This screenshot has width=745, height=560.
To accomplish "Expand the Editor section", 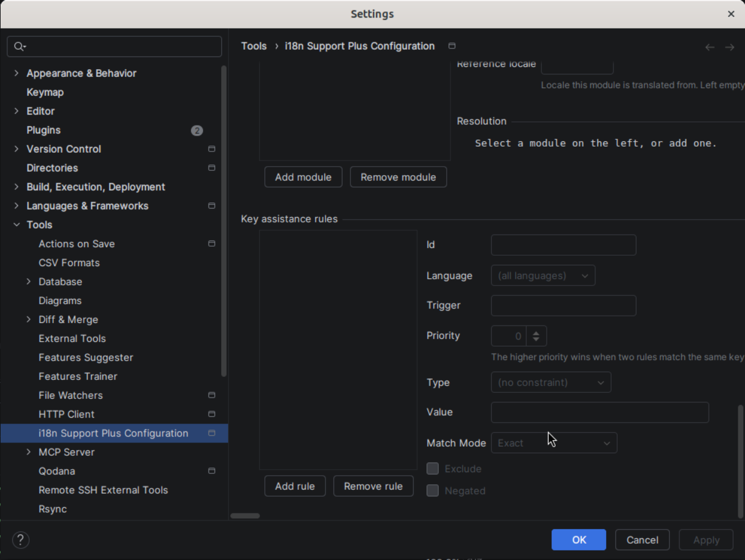I will click(16, 111).
